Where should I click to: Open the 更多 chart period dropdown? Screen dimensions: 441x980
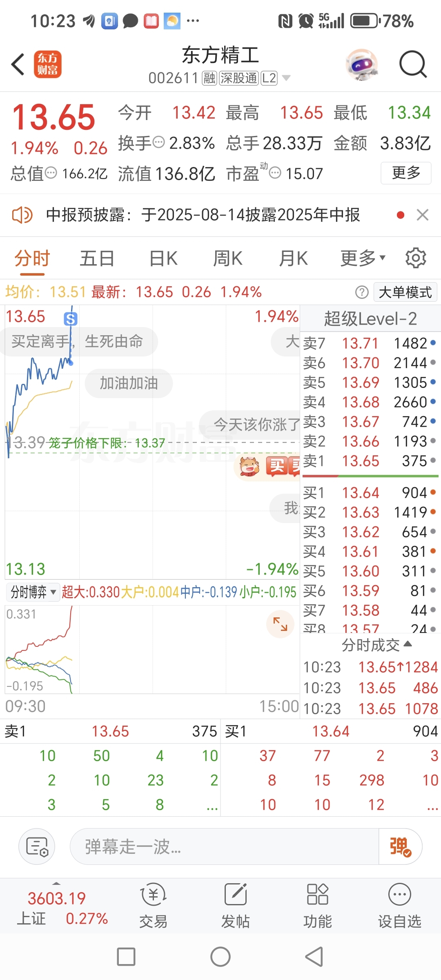[363, 258]
